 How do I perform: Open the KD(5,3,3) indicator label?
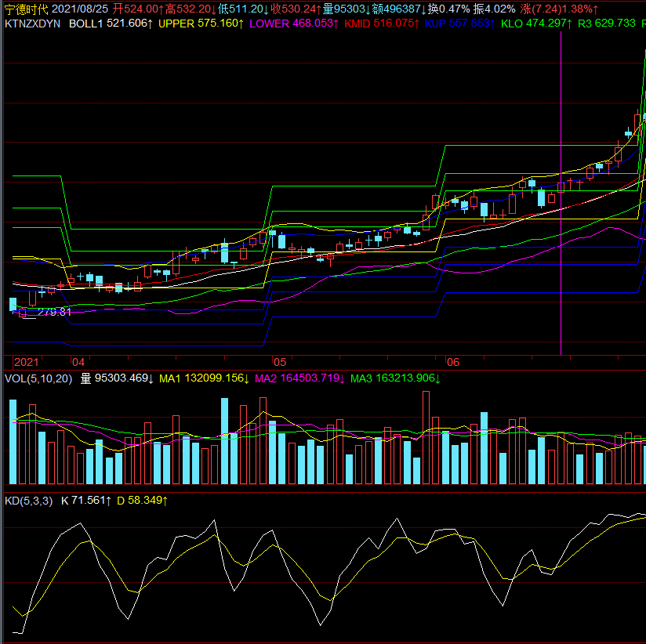click(x=29, y=501)
